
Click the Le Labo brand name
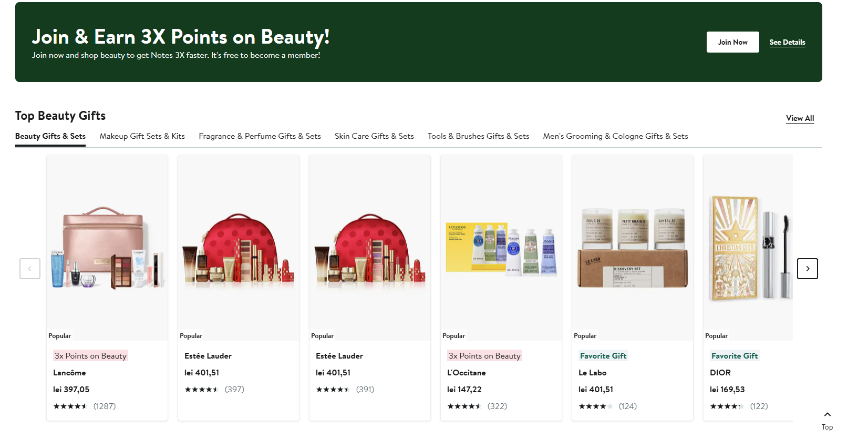tap(592, 373)
